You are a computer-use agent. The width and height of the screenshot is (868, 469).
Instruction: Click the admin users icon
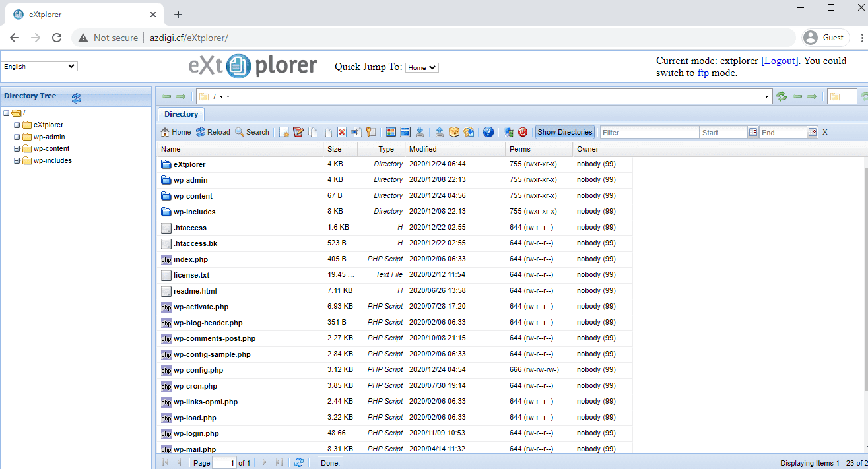[508, 132]
